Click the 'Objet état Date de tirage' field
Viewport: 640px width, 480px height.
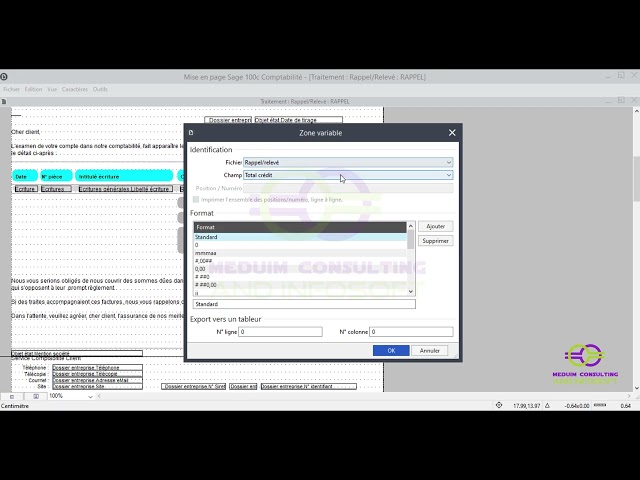[x=298, y=120]
